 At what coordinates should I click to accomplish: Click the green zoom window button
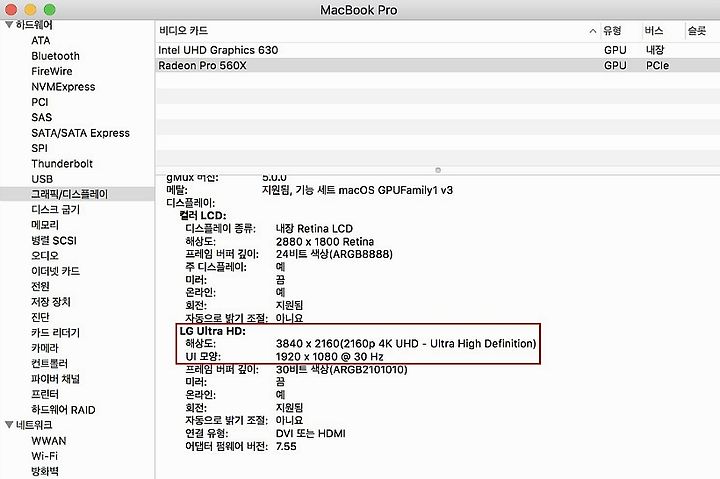coord(50,10)
